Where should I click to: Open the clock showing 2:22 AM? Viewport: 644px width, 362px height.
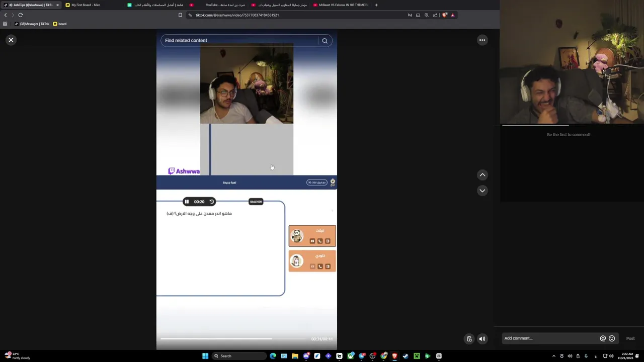click(627, 356)
